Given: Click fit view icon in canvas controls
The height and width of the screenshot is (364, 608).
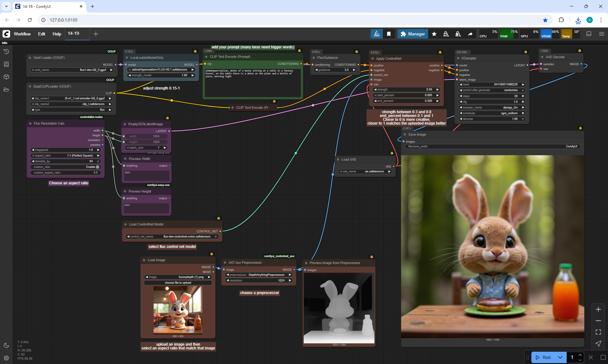Looking at the screenshot, I should [x=598, y=332].
